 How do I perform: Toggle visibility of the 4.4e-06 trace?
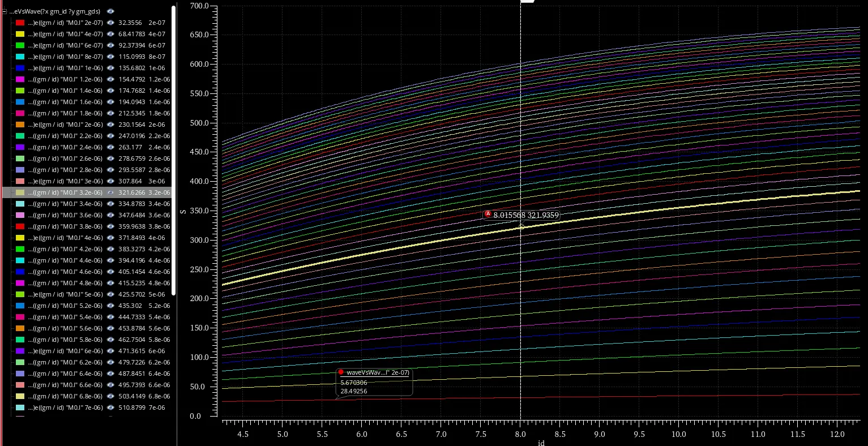click(x=110, y=260)
